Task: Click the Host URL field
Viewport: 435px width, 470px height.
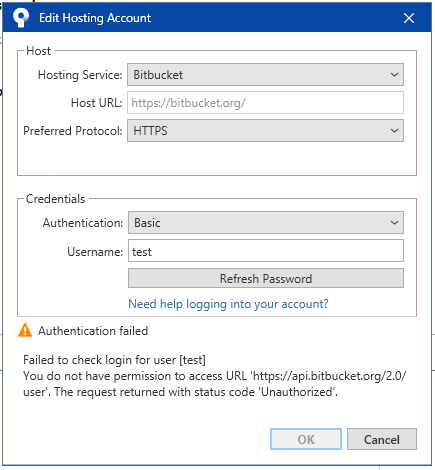Action: [x=265, y=103]
